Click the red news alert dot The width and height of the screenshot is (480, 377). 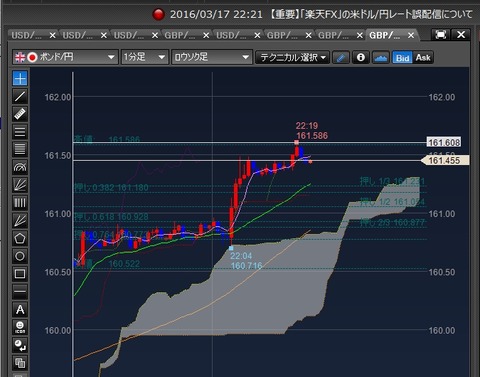(x=158, y=14)
